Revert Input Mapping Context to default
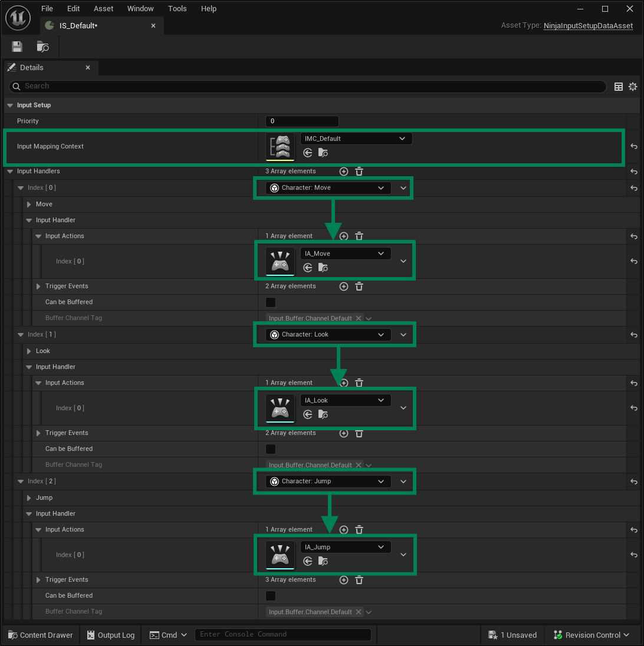 pos(633,146)
